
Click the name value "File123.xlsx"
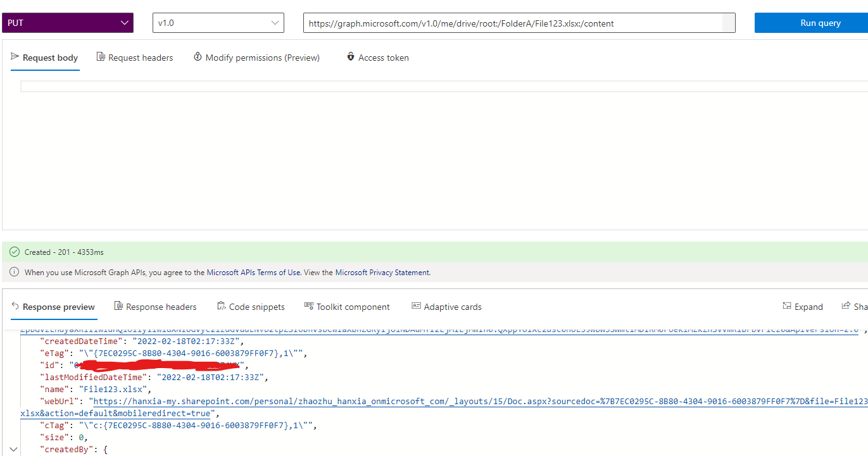pyautogui.click(x=113, y=389)
